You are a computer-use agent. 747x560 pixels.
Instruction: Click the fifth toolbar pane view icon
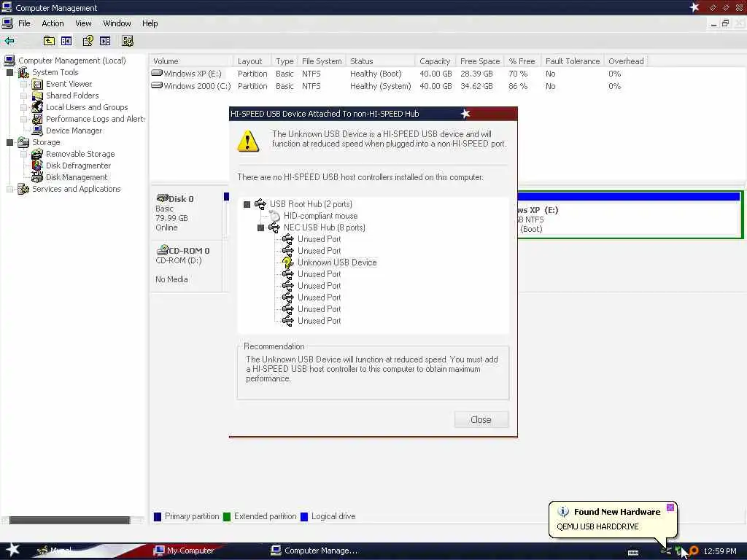tap(105, 41)
